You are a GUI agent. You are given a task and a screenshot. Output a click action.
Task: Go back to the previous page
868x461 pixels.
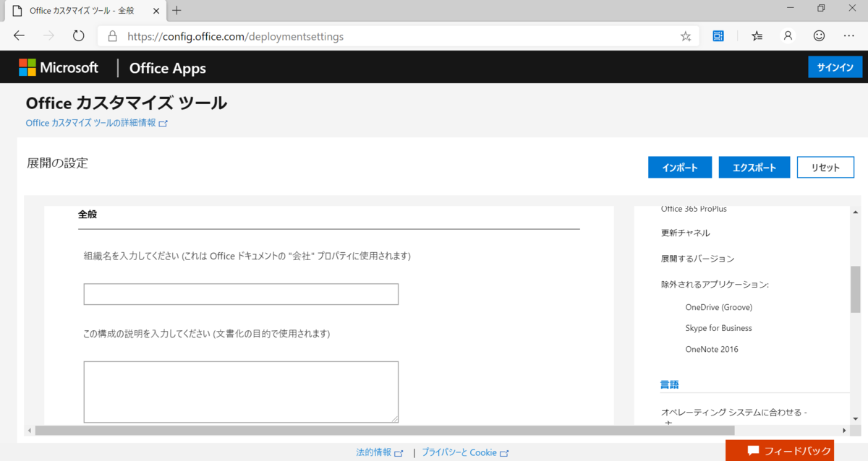19,36
